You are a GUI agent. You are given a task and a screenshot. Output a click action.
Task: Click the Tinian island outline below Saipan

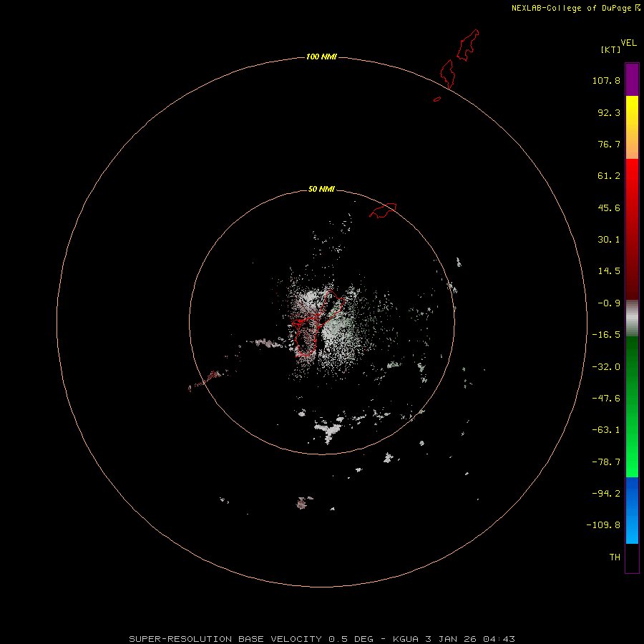(x=448, y=74)
